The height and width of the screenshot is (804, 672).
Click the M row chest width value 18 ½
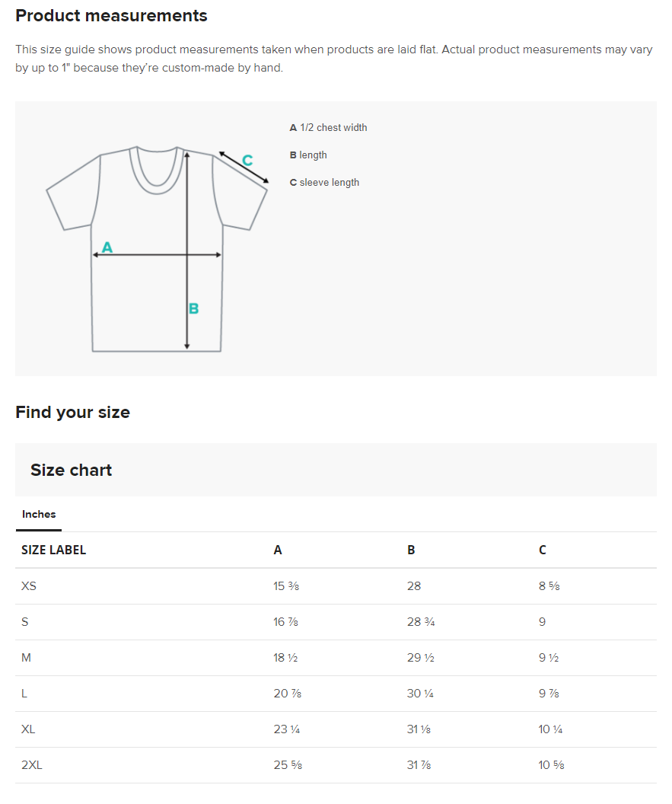click(x=285, y=658)
